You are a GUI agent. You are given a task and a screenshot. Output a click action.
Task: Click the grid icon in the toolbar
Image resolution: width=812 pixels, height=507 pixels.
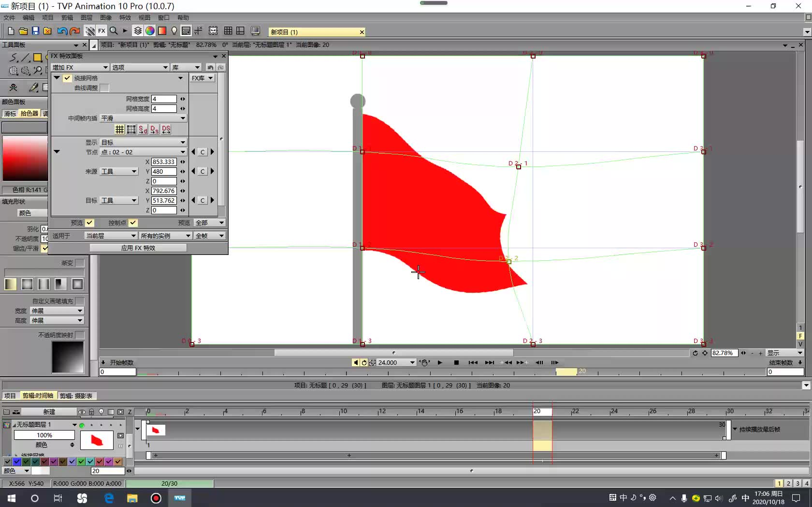tap(228, 31)
